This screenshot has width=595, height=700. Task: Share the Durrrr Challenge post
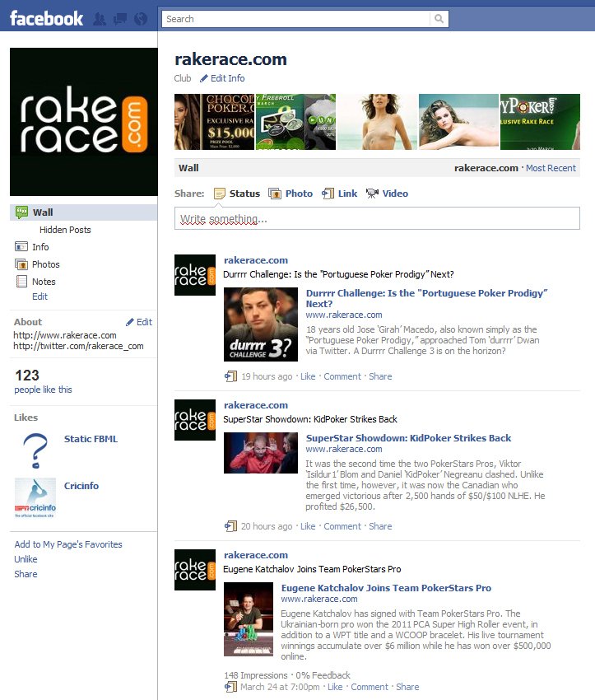pos(380,376)
